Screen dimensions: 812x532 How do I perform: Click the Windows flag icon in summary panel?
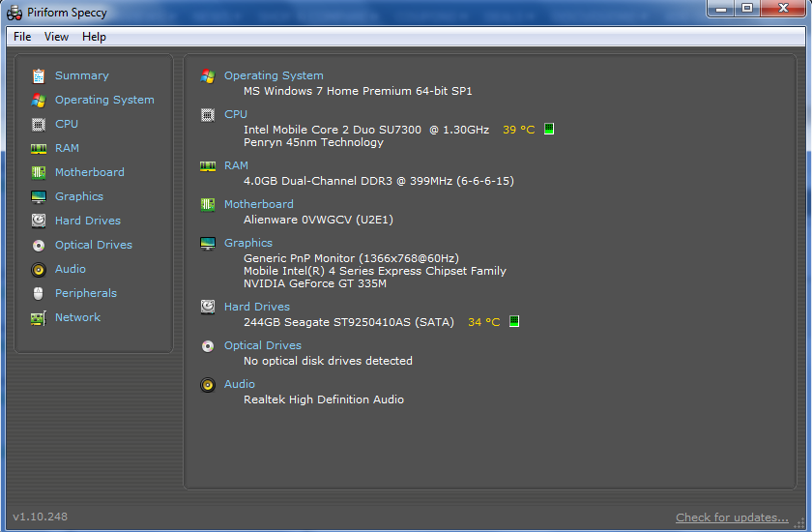click(208, 76)
